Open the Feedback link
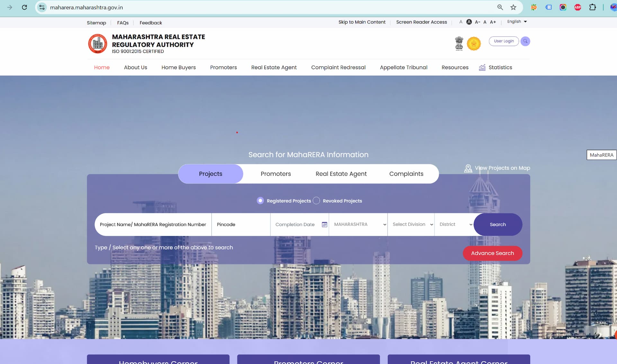Image resolution: width=617 pixels, height=364 pixels. [x=151, y=23]
